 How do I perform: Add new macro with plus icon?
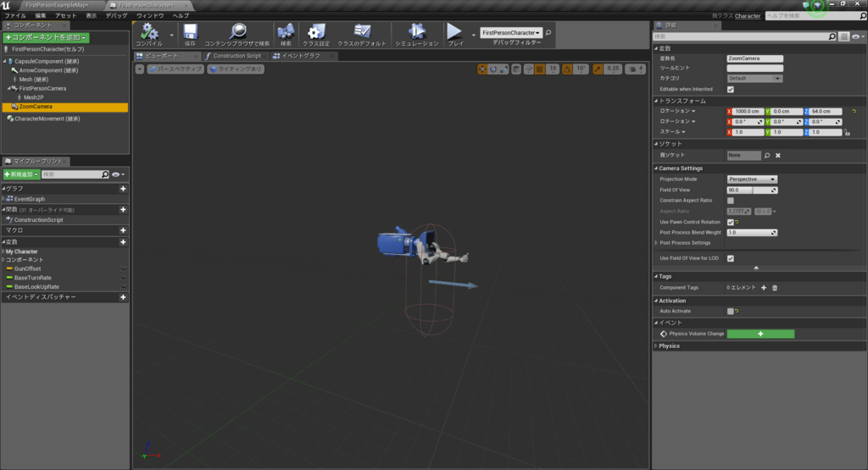[123, 230]
